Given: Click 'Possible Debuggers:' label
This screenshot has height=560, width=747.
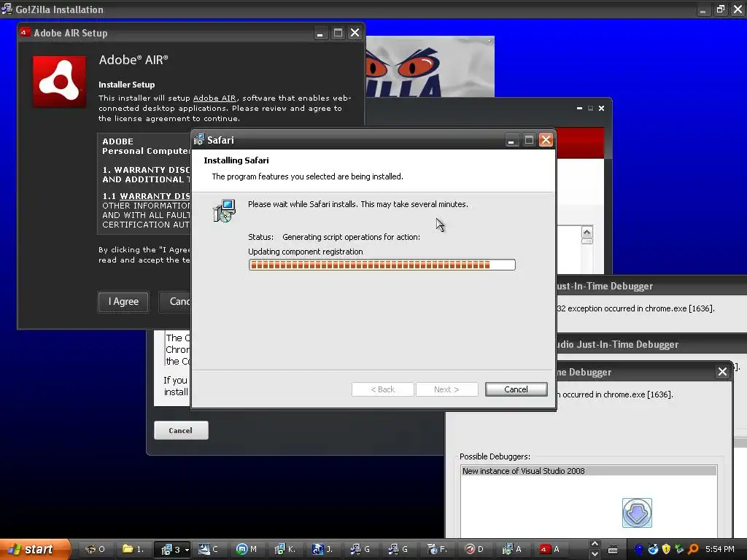Looking at the screenshot, I should [x=495, y=456].
